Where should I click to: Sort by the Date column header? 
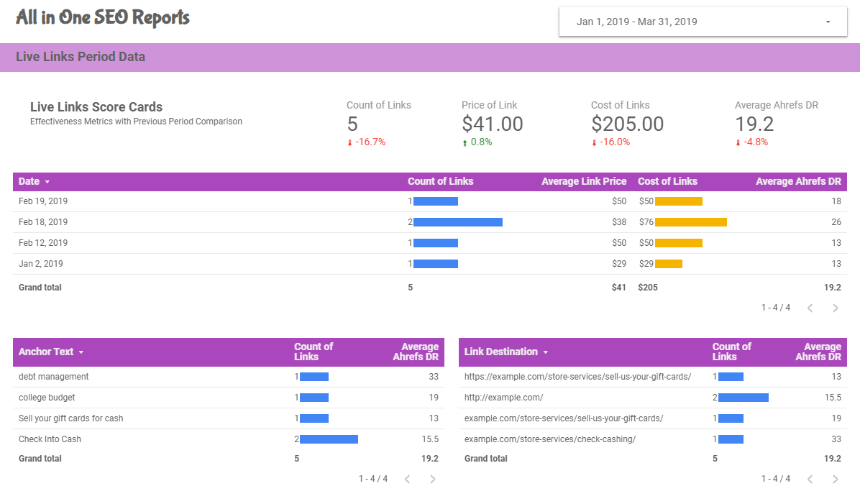click(29, 181)
